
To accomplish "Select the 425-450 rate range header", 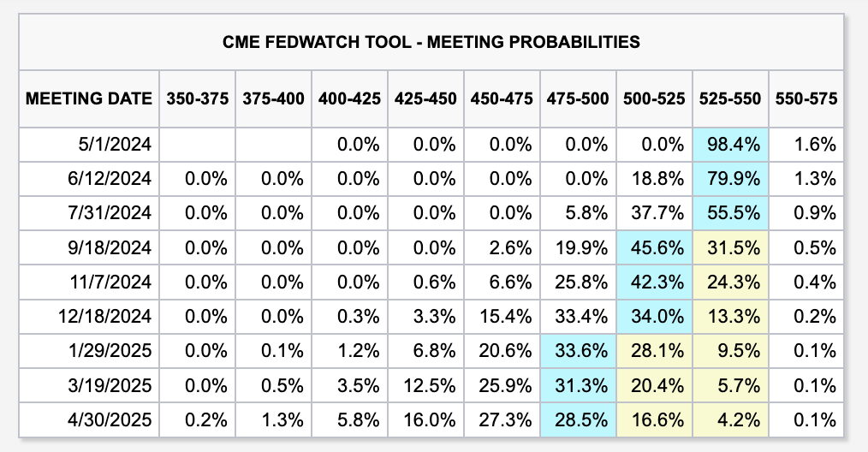I will tap(425, 98).
